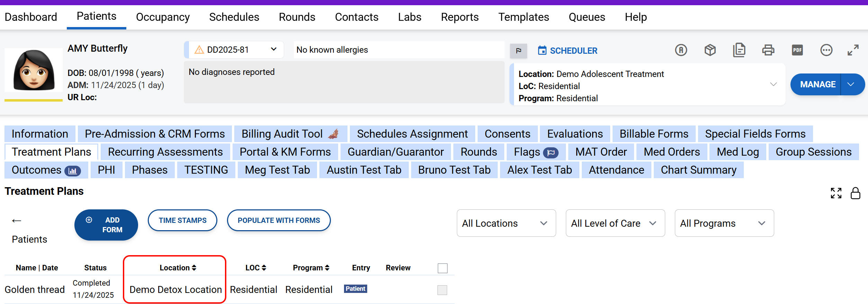Toggle the select-all checkbox in table header
The width and height of the screenshot is (868, 304).
click(442, 268)
